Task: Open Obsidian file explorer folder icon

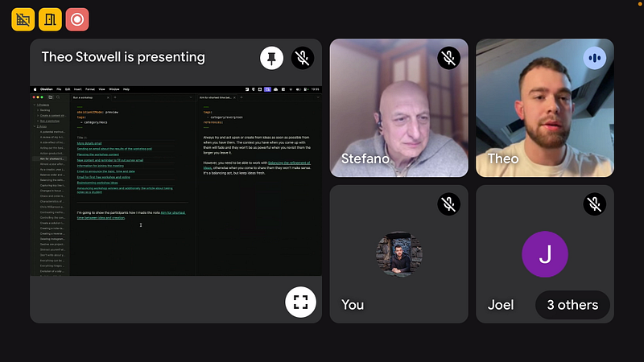Action: point(51,97)
